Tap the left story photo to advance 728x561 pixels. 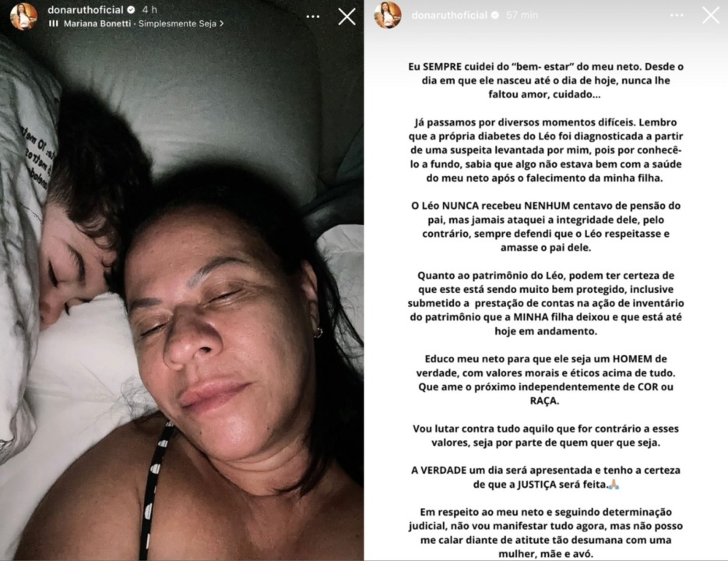coord(182,298)
